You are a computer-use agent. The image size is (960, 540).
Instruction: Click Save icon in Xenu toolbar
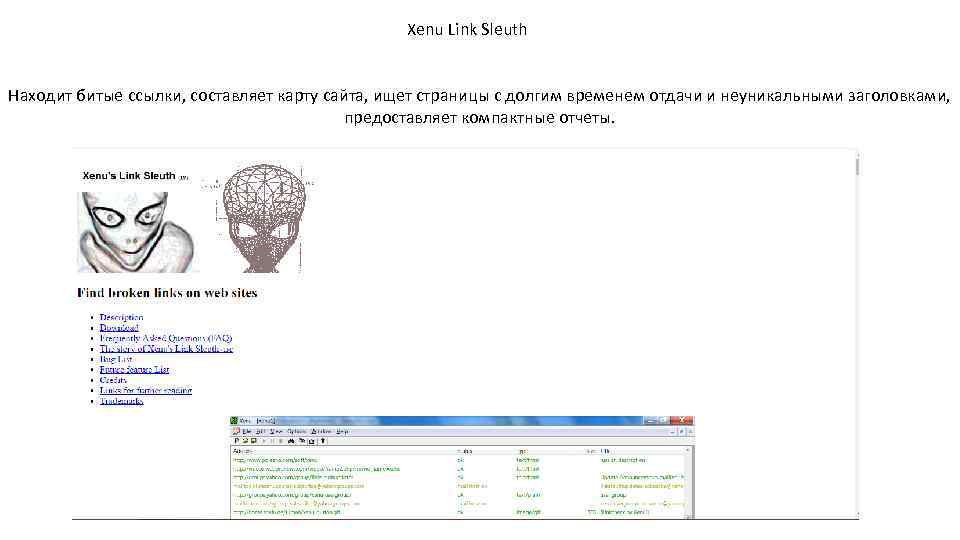[x=253, y=441]
